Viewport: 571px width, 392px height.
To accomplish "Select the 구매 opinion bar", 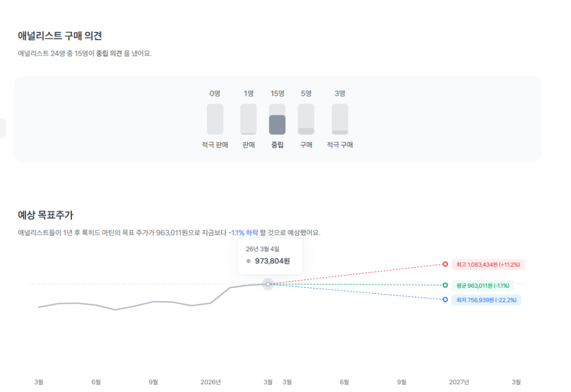I will [x=306, y=119].
